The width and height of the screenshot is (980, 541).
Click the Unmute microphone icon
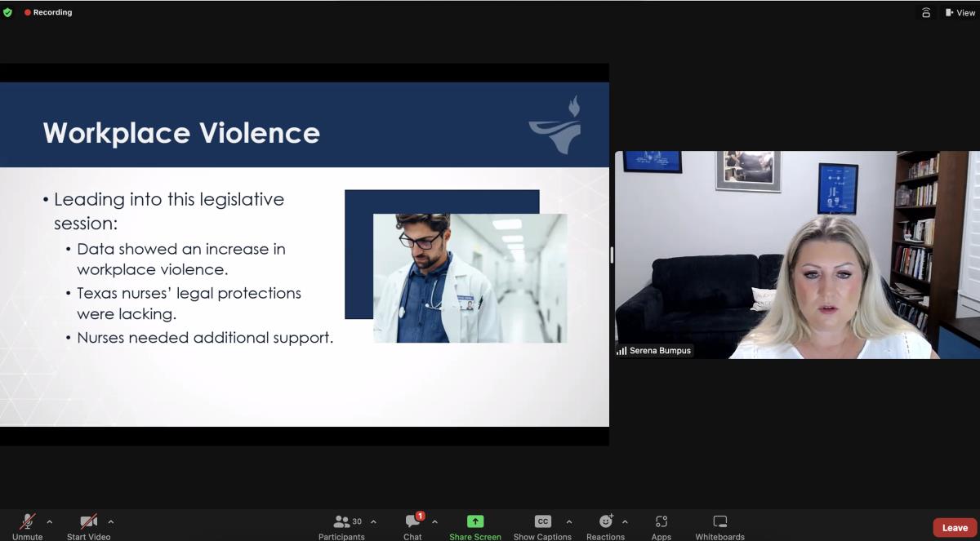pos(28,521)
